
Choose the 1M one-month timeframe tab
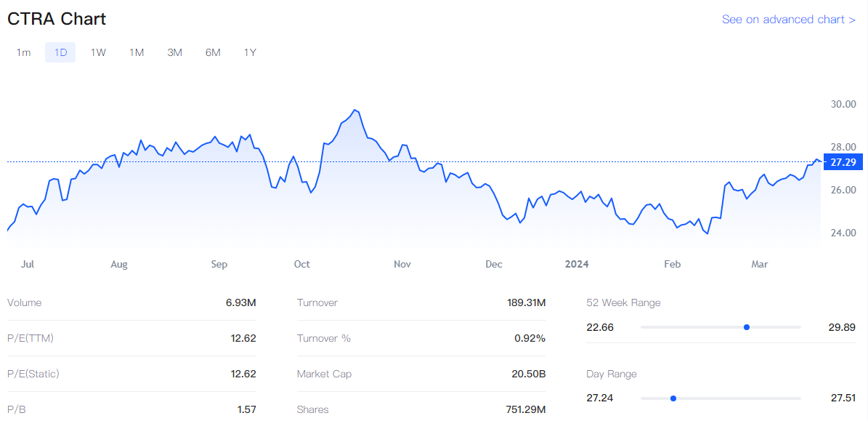[137, 52]
